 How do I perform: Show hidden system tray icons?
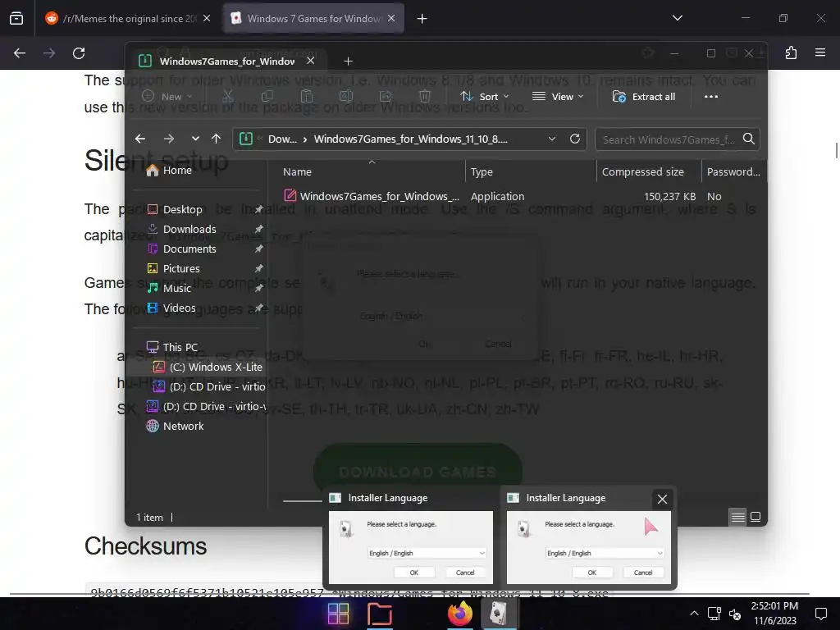[x=694, y=614]
